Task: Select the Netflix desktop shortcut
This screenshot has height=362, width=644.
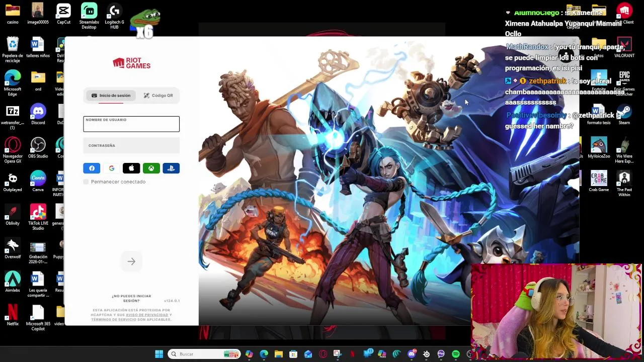Action: pyautogui.click(x=13, y=316)
